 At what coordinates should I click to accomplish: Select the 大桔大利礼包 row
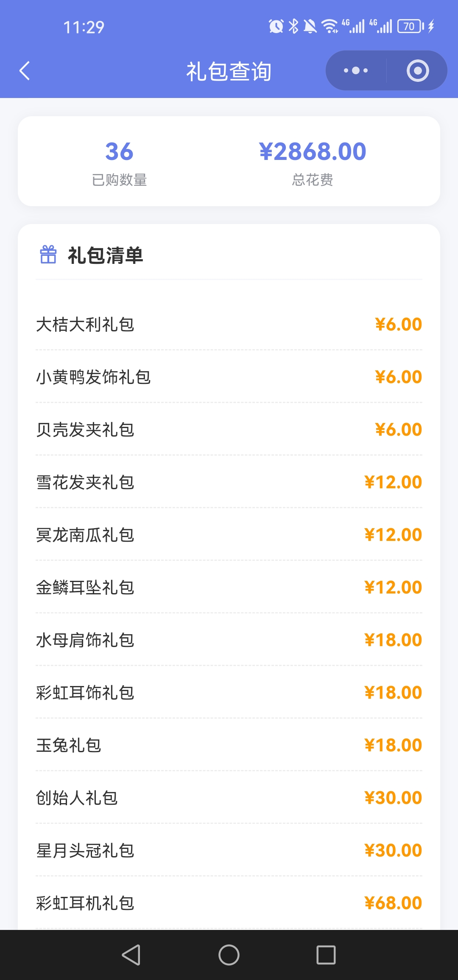(x=229, y=325)
